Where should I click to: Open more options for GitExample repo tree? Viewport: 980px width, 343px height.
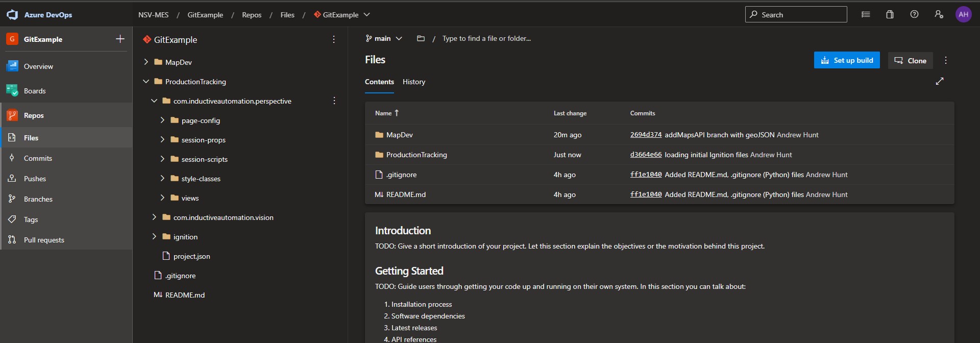tap(334, 39)
